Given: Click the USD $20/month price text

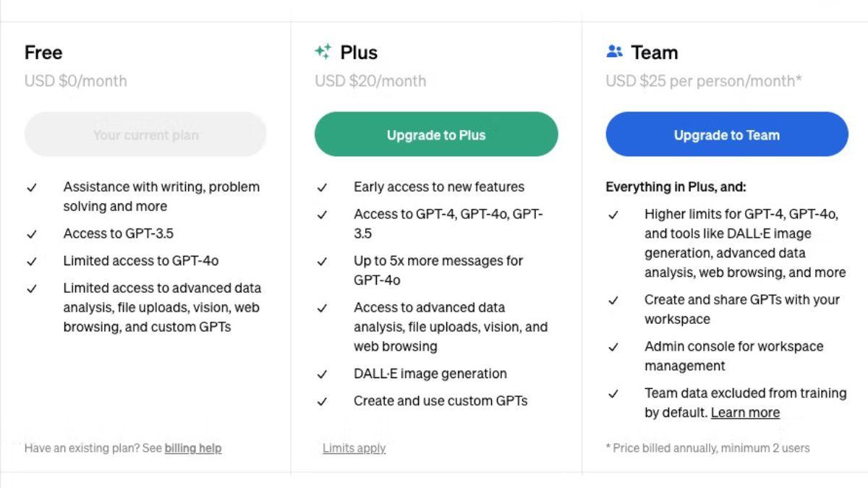Looking at the screenshot, I should [370, 81].
